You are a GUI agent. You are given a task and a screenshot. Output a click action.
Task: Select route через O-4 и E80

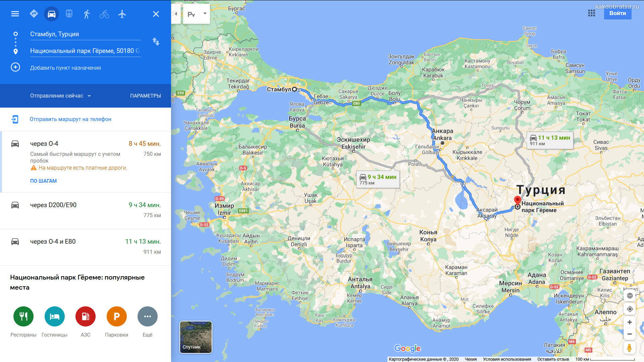[86, 247]
